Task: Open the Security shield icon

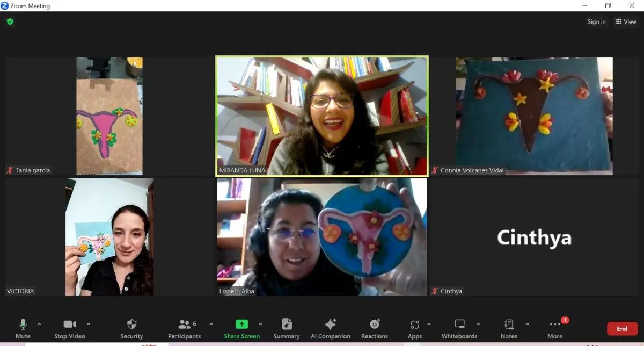Action: click(x=131, y=324)
